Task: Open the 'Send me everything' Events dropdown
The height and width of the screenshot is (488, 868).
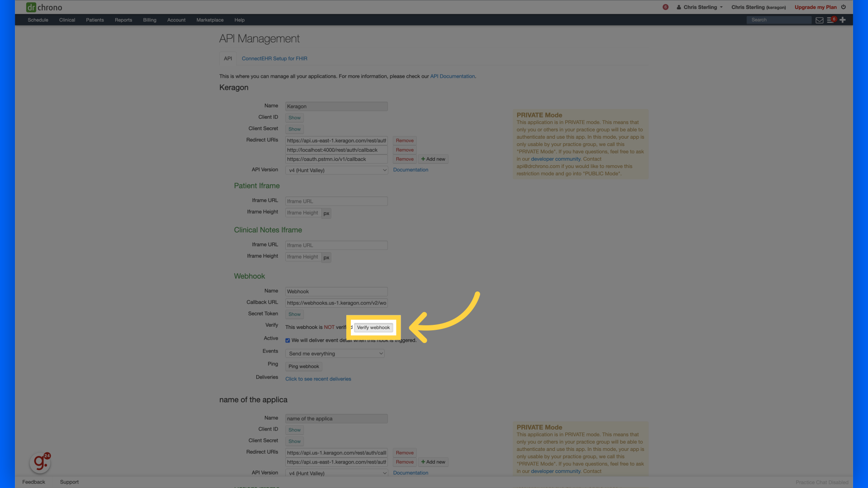Action: [335, 353]
